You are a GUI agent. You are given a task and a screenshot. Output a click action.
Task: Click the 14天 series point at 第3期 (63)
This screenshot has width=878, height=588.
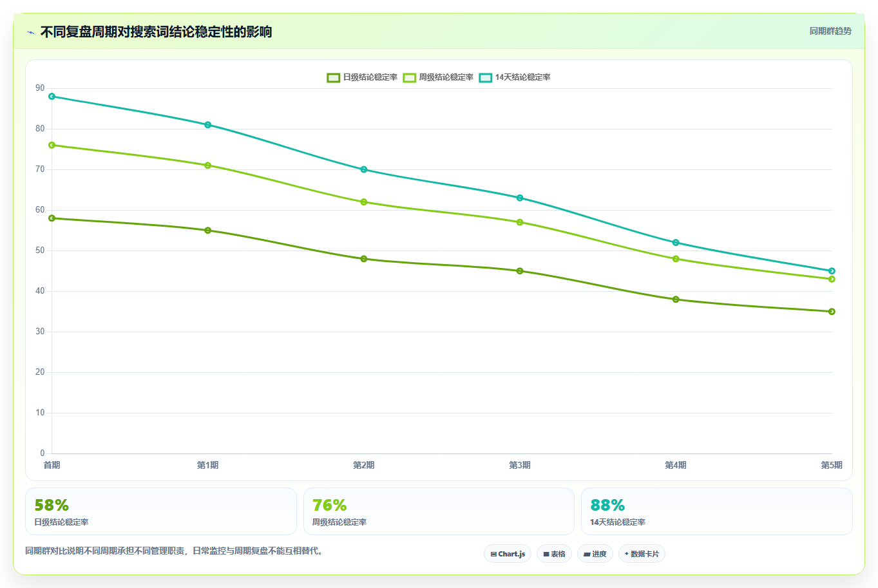click(x=520, y=198)
